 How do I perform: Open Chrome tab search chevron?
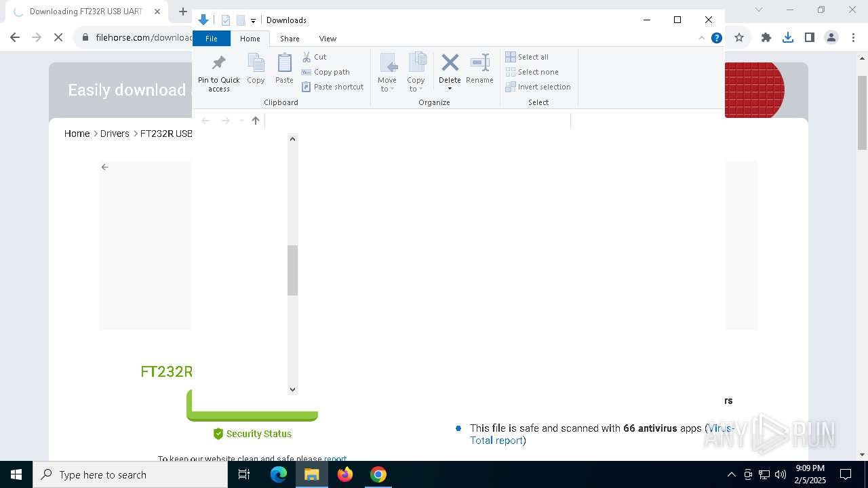[759, 9]
